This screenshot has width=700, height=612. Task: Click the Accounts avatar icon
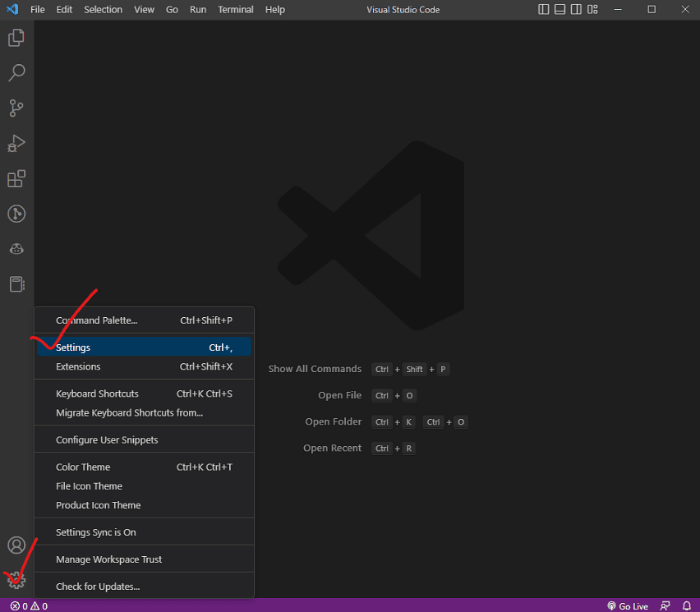[16, 545]
